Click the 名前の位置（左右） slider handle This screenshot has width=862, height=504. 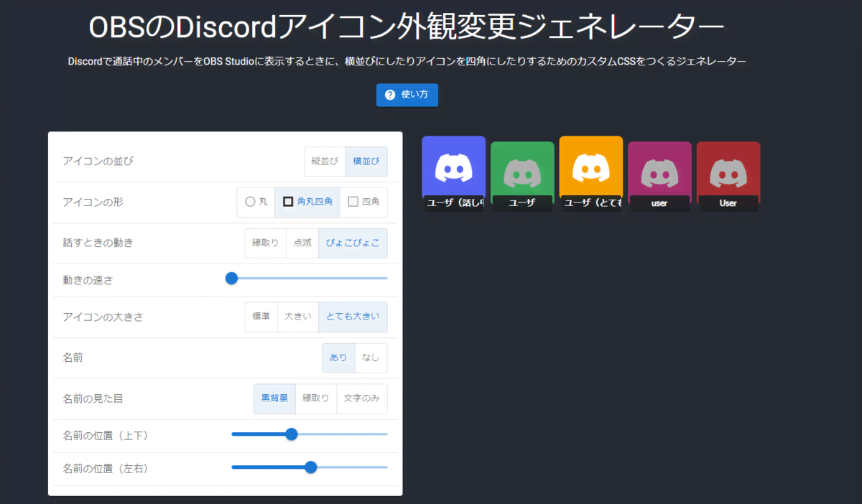pos(311,467)
